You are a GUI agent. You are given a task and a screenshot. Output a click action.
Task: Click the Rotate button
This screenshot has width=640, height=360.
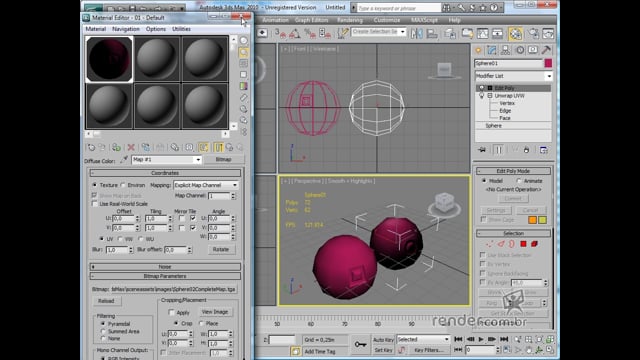click(221, 249)
